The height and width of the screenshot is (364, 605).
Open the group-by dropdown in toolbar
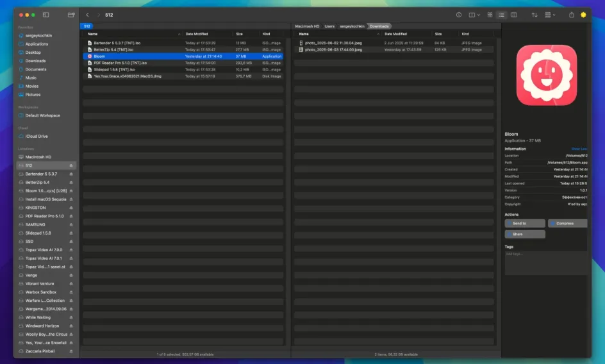tap(550, 15)
